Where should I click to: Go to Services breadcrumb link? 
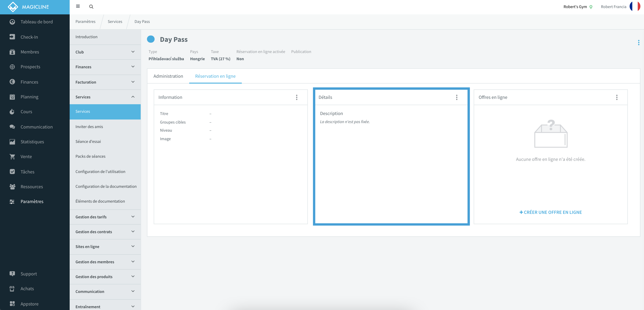point(115,22)
